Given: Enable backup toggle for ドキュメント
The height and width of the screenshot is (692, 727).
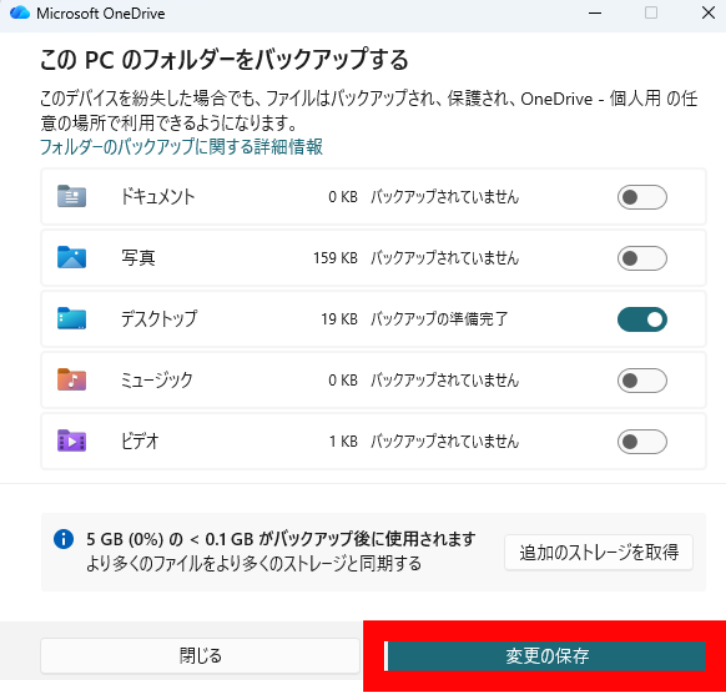Looking at the screenshot, I should 642,197.
